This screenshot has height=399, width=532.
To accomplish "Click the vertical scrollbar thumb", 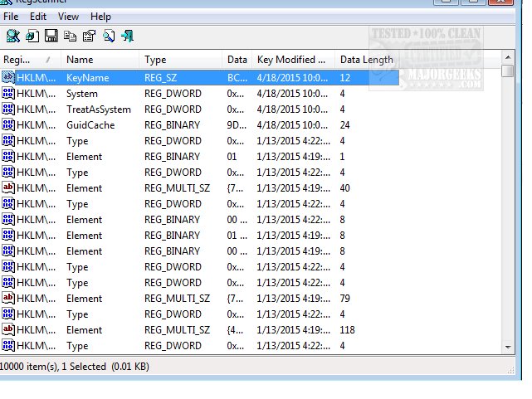I will tap(508, 71).
